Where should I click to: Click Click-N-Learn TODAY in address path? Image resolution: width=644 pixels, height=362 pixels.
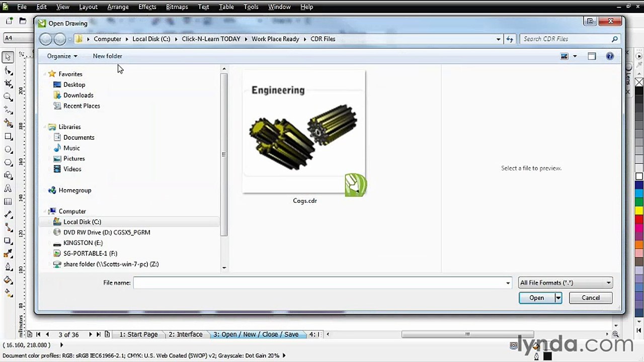click(x=211, y=39)
